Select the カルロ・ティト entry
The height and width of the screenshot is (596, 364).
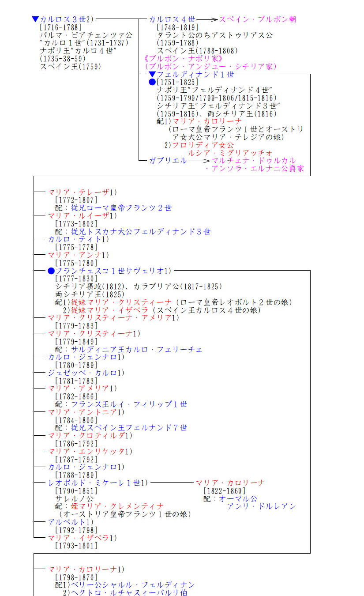tap(75, 239)
